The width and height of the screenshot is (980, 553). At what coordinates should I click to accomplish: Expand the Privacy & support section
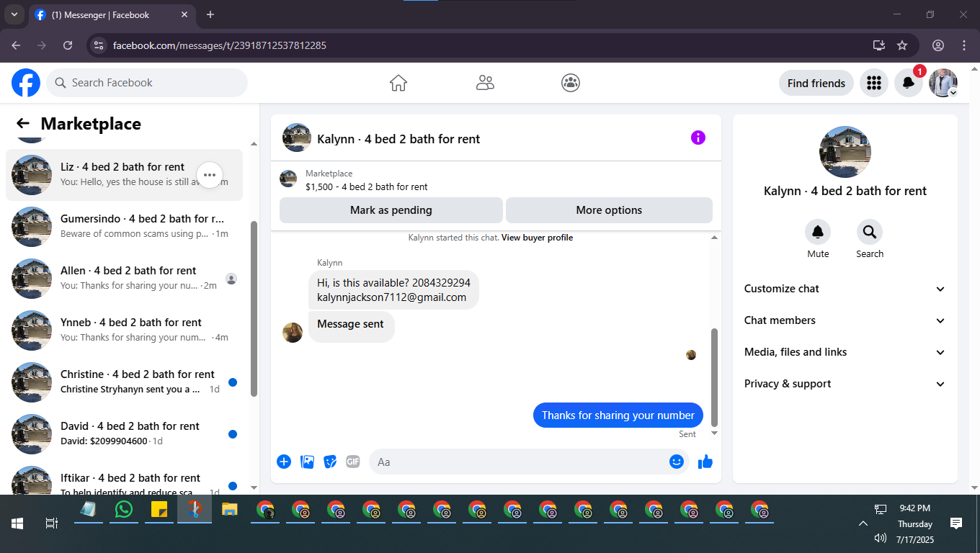845,384
